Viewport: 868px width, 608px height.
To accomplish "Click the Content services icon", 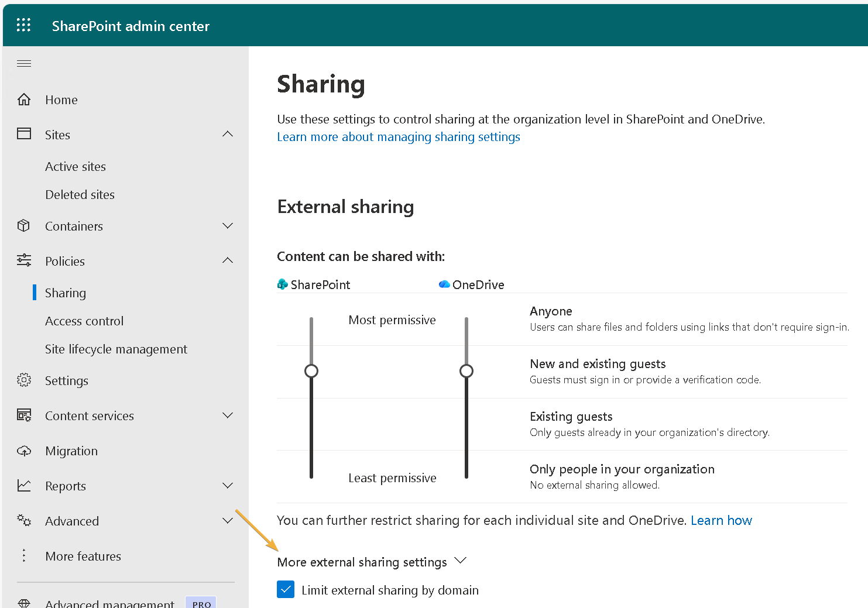I will [x=24, y=415].
